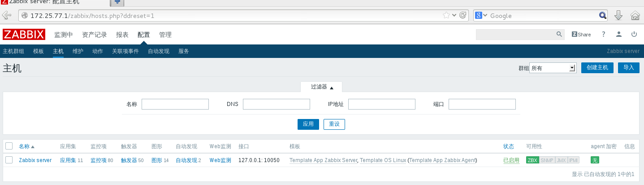Viewport: 644px width, 185px height.
Task: Focus the Name (名称) filter field
Action: pyautogui.click(x=175, y=104)
